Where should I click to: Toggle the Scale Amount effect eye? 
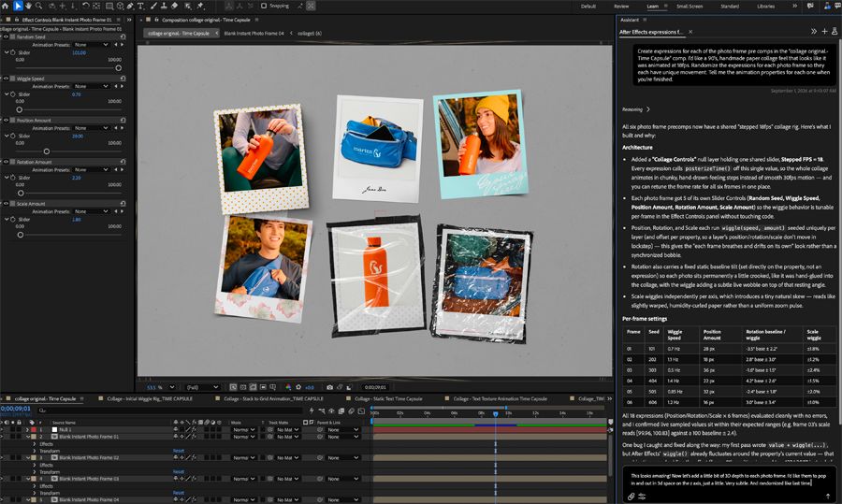(x=6, y=204)
